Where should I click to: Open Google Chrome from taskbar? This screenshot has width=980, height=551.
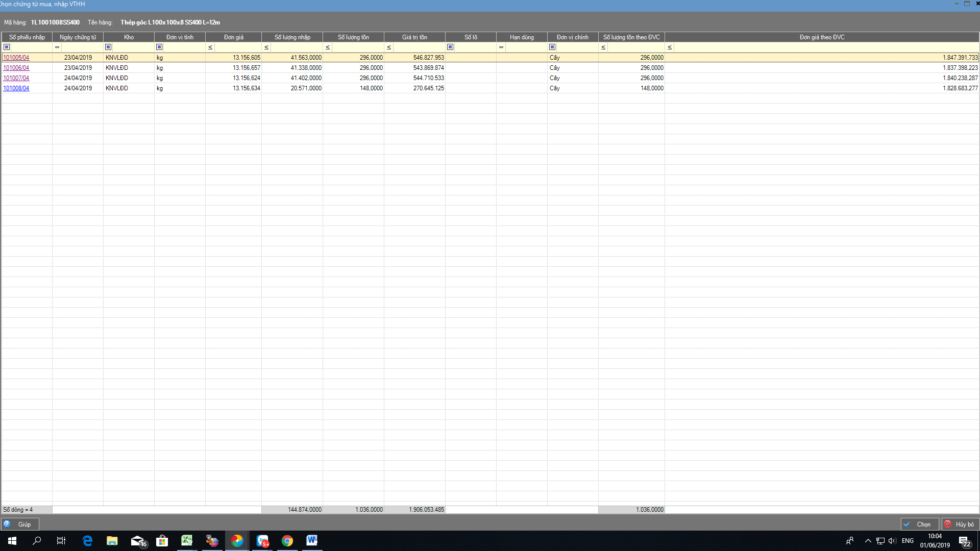pos(287,541)
